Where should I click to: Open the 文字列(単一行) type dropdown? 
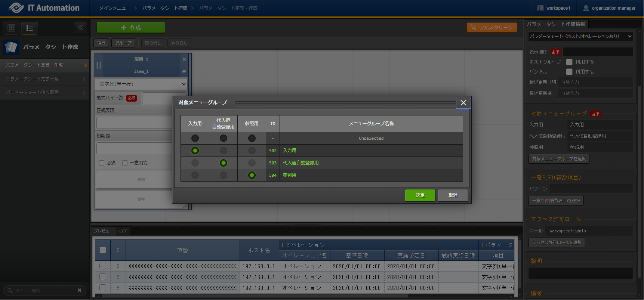click(141, 84)
